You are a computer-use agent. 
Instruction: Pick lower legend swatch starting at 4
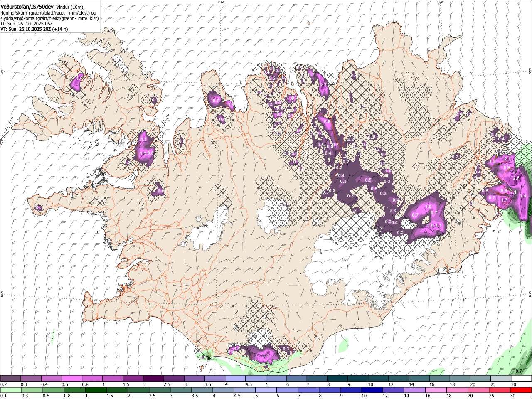coord(223,390)
